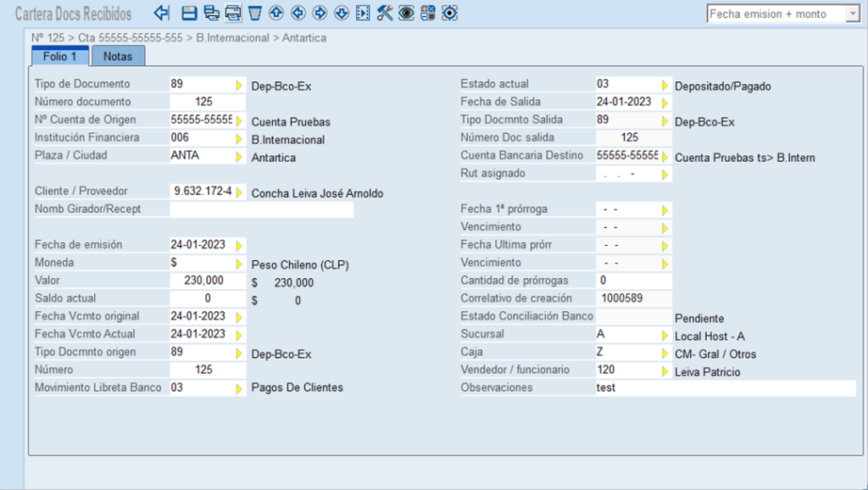This screenshot has width=868, height=490.
Task: Switch to the Notas tab
Action: [x=118, y=56]
